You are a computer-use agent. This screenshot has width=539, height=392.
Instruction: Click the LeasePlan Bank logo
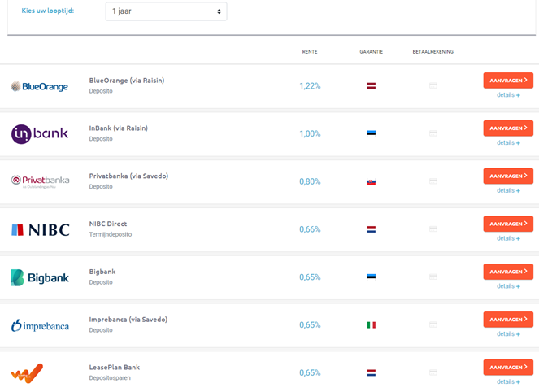27,373
